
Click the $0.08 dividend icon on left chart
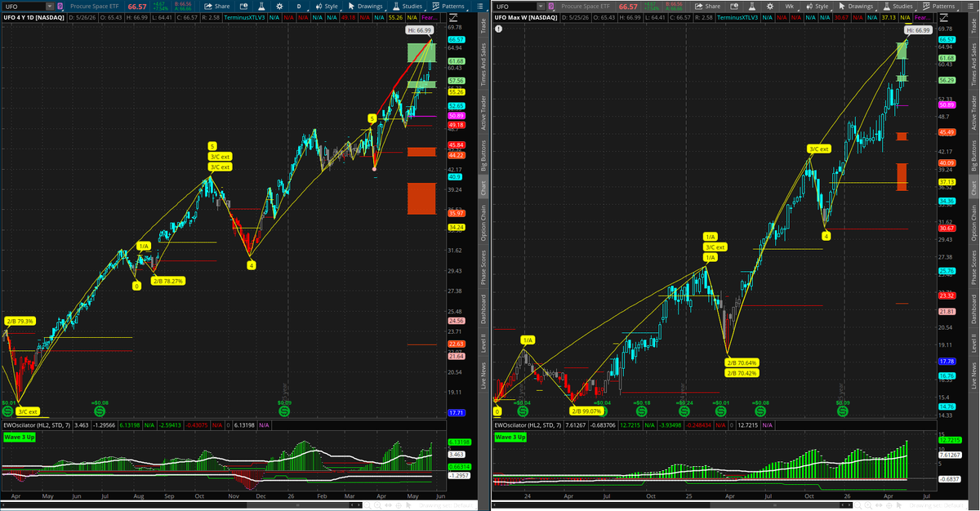[x=100, y=411]
